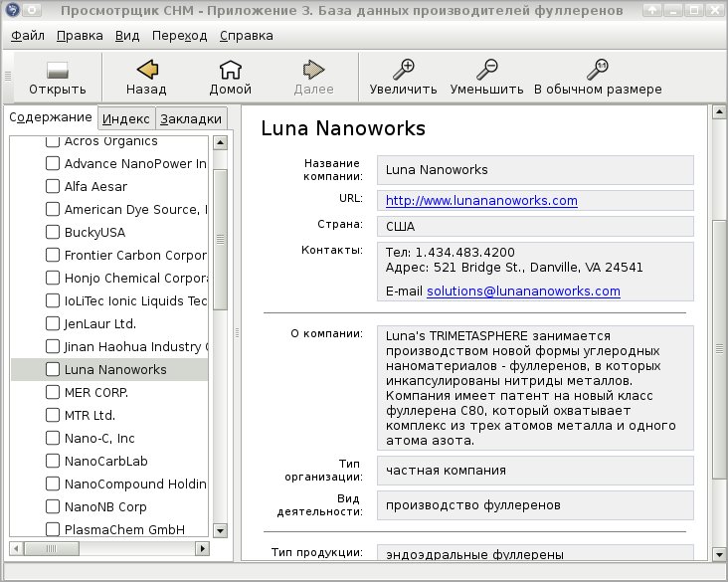The width and height of the screenshot is (728, 582).
Task: Open the Правка menu
Action: pyautogui.click(x=80, y=36)
